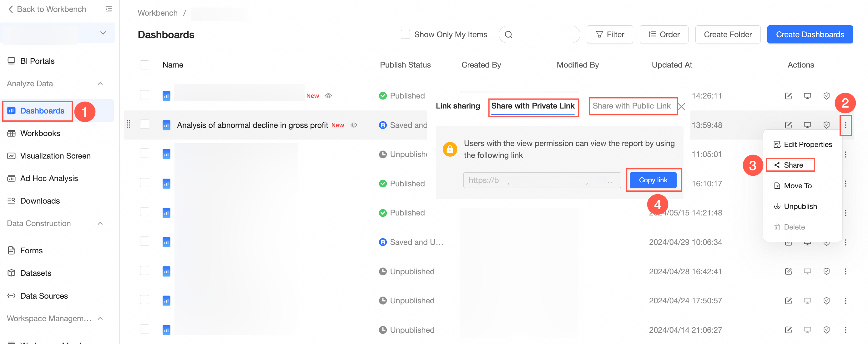Collapse the Data Construction section

click(100, 223)
